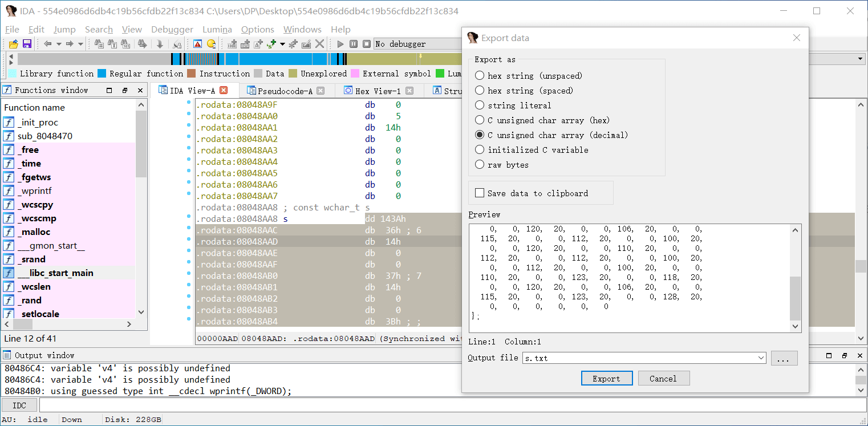Click the Library function cyan color swatch

[x=12, y=74]
